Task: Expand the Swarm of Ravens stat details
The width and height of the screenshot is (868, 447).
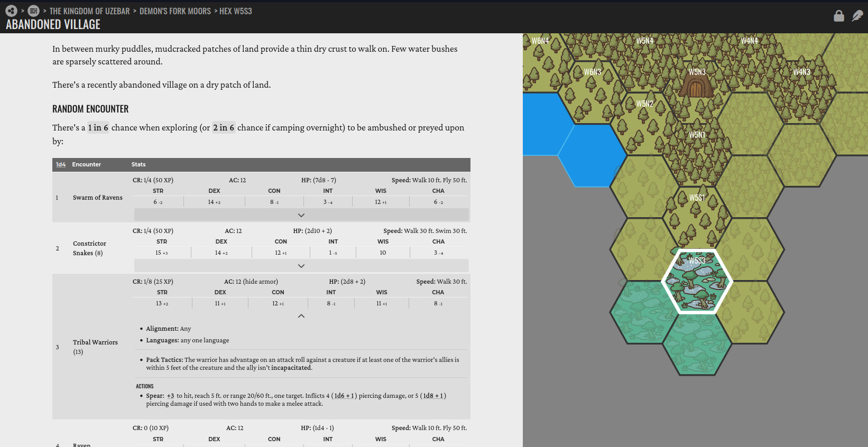Action: (301, 215)
